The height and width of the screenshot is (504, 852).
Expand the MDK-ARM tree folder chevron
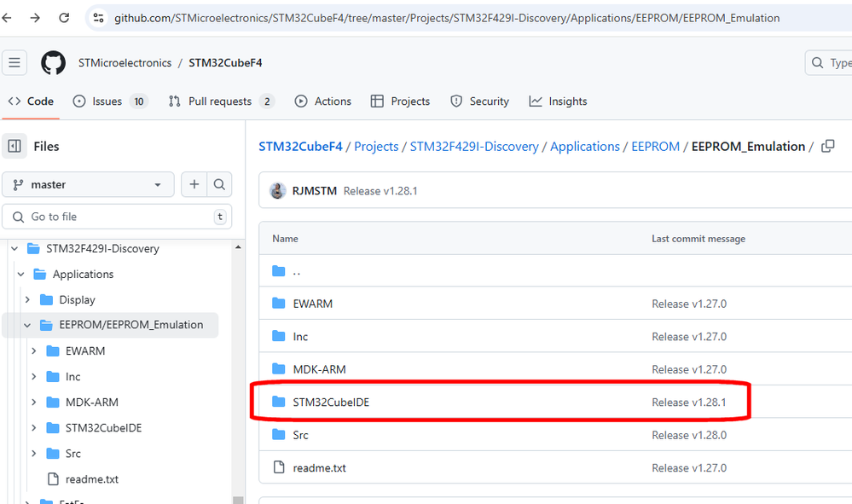coord(34,403)
